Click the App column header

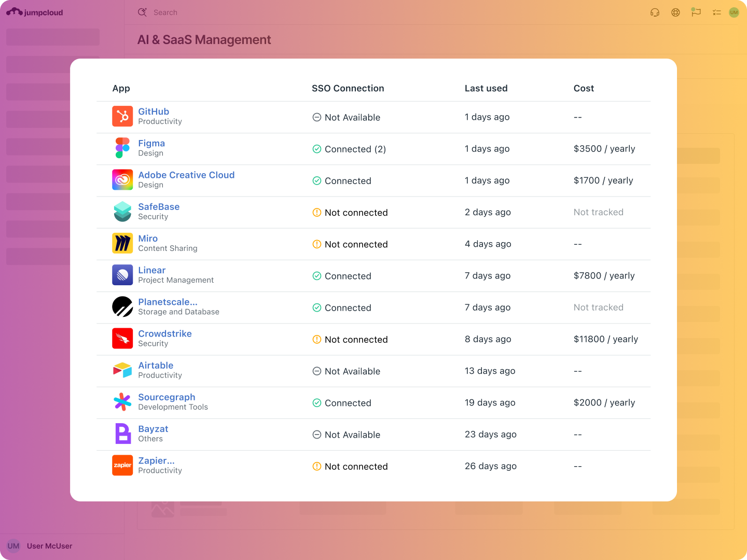pyautogui.click(x=121, y=88)
